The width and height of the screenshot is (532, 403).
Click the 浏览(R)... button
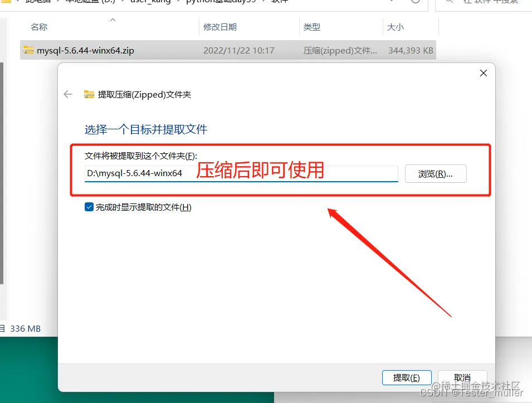click(x=436, y=173)
